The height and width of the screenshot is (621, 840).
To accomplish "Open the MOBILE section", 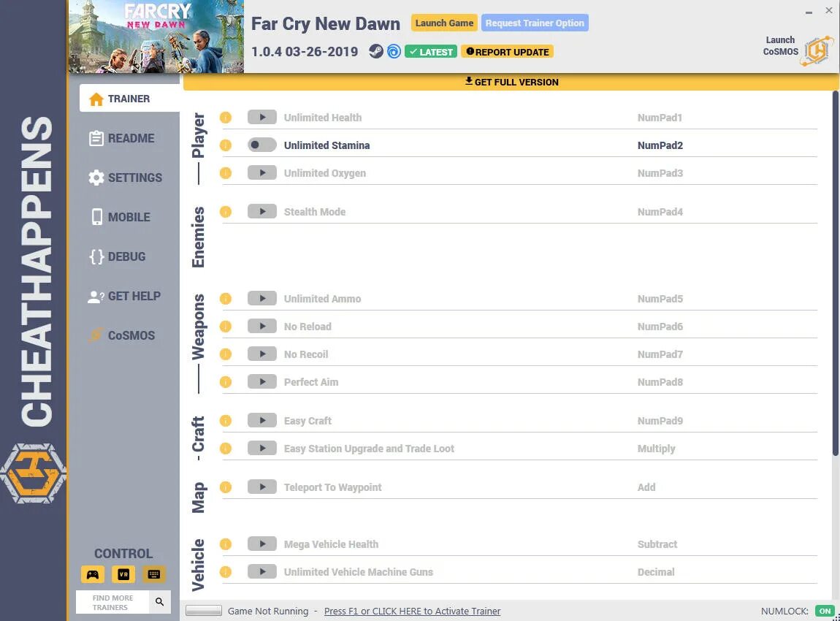I will click(x=128, y=217).
